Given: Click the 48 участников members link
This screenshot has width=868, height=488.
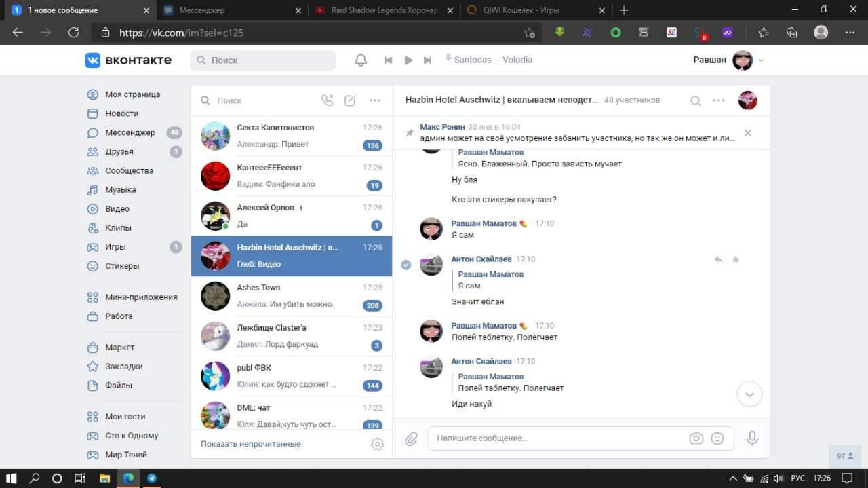Looking at the screenshot, I should [632, 100].
